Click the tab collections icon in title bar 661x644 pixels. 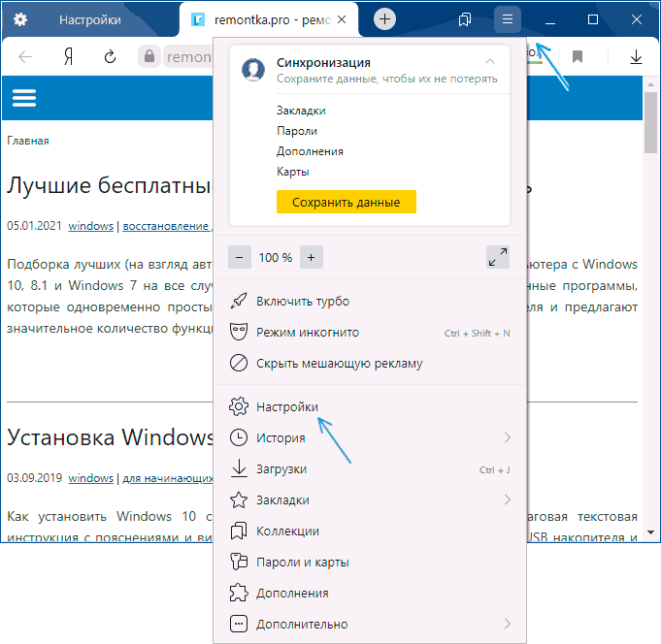(465, 19)
